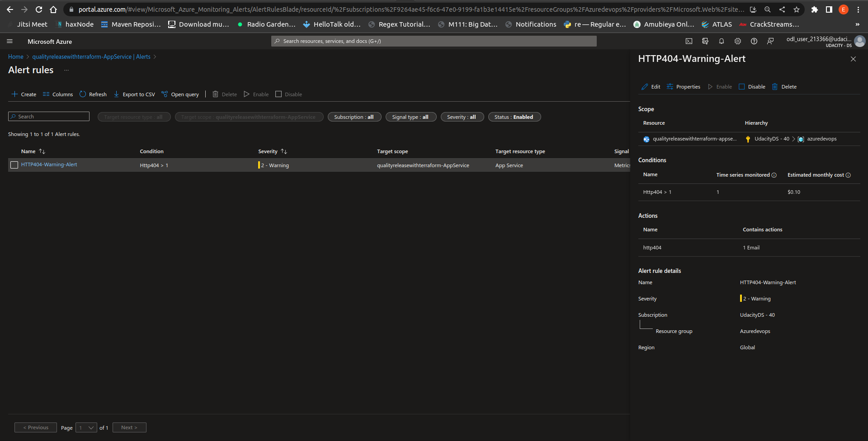Viewport: 868px width, 441px height.
Task: Click Create to add an alert rule
Action: [24, 94]
